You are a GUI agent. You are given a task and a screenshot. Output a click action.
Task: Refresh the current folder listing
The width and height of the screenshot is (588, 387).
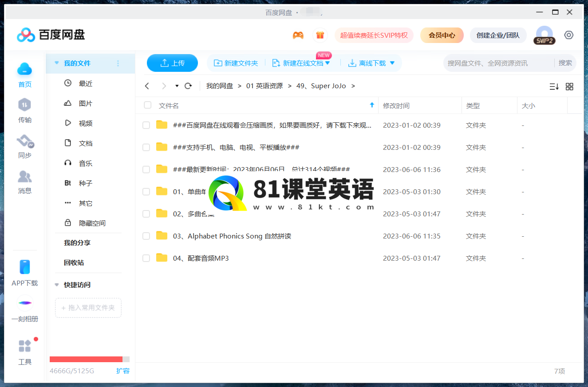[x=188, y=86]
